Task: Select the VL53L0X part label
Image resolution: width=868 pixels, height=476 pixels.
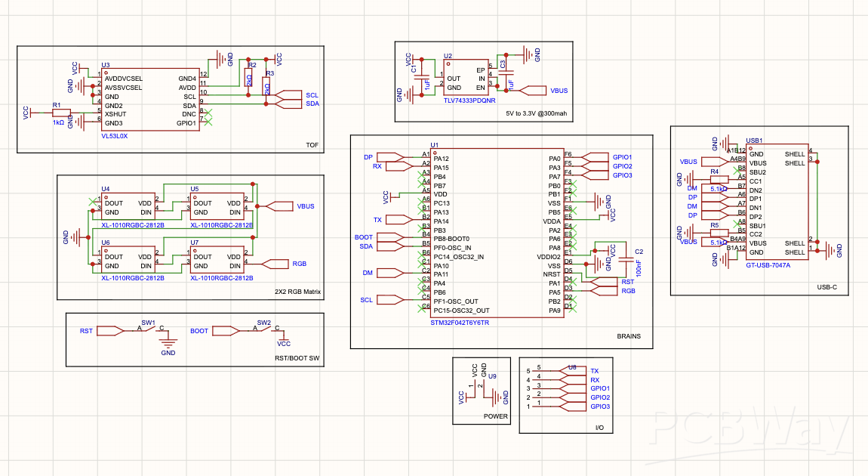Action: point(114,136)
